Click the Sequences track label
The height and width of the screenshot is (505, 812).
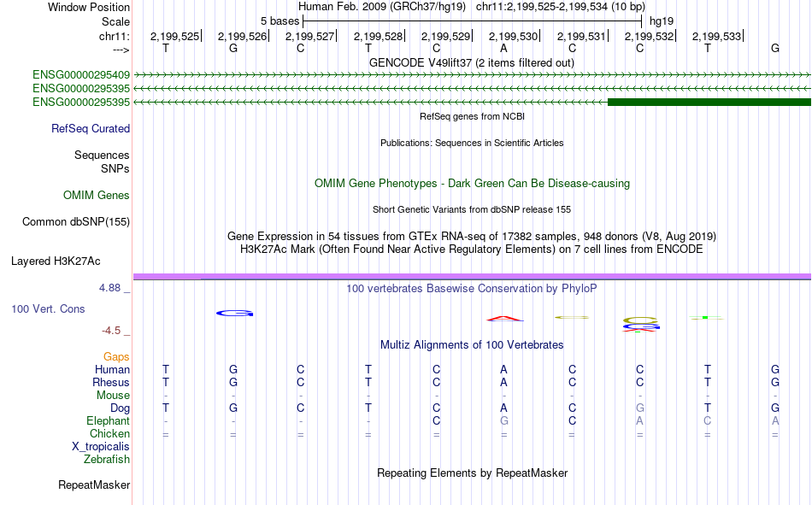point(102,156)
